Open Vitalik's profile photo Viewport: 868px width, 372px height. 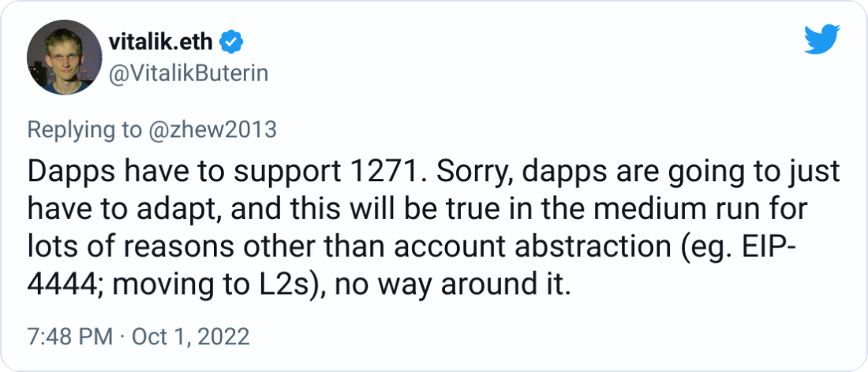point(60,60)
